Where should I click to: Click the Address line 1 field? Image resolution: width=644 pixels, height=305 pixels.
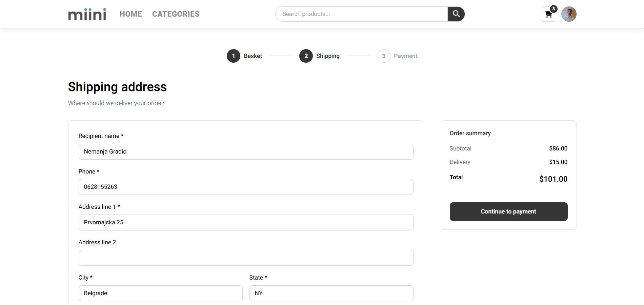(x=246, y=222)
